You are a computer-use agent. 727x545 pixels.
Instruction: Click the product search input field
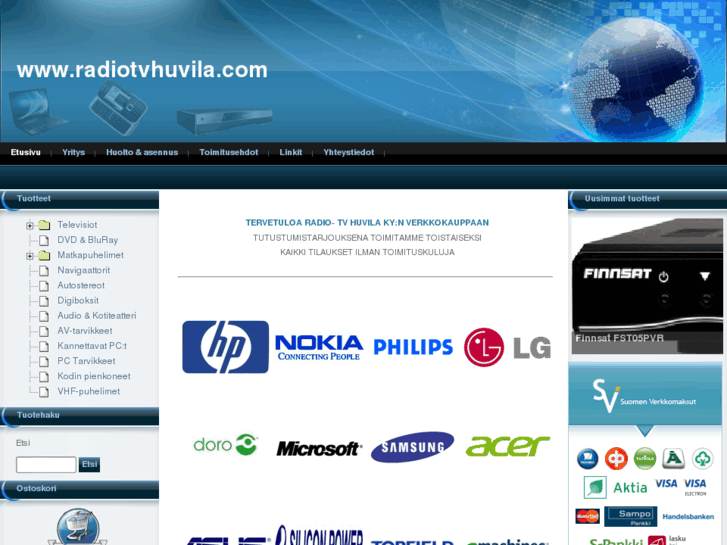coord(46,464)
